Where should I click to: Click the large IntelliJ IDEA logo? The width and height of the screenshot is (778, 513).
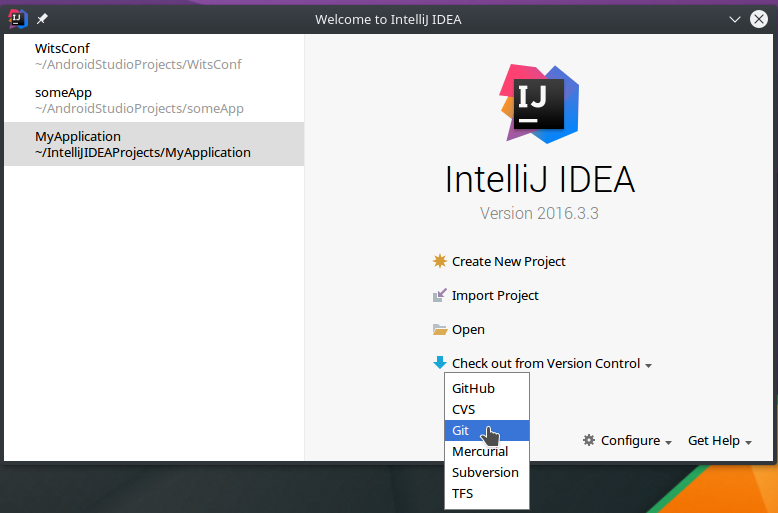pyautogui.click(x=539, y=104)
